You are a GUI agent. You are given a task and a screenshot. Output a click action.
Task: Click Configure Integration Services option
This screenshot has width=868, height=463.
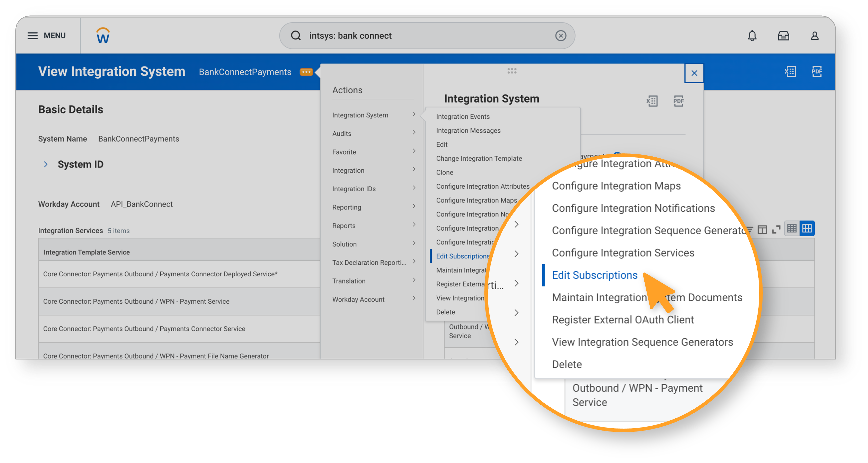(623, 253)
